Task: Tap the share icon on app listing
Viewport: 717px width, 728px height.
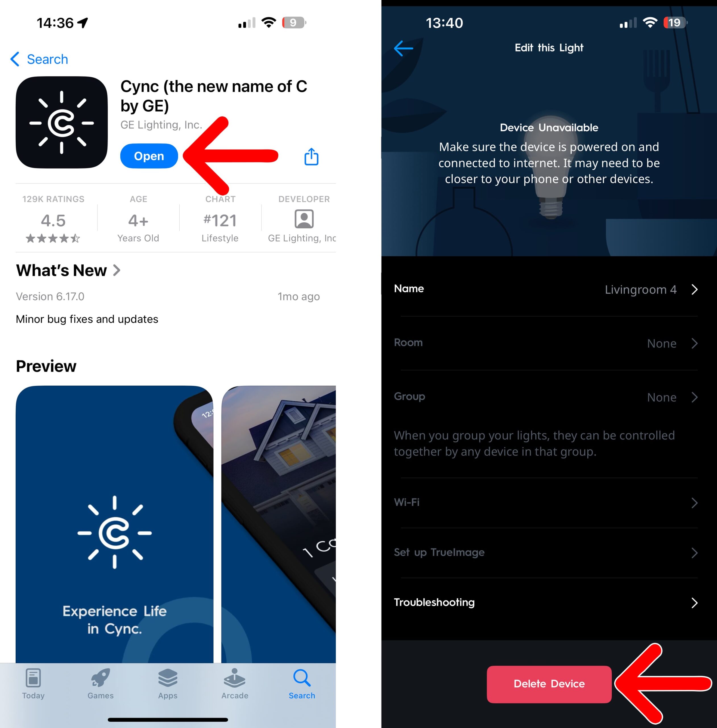Action: click(312, 156)
